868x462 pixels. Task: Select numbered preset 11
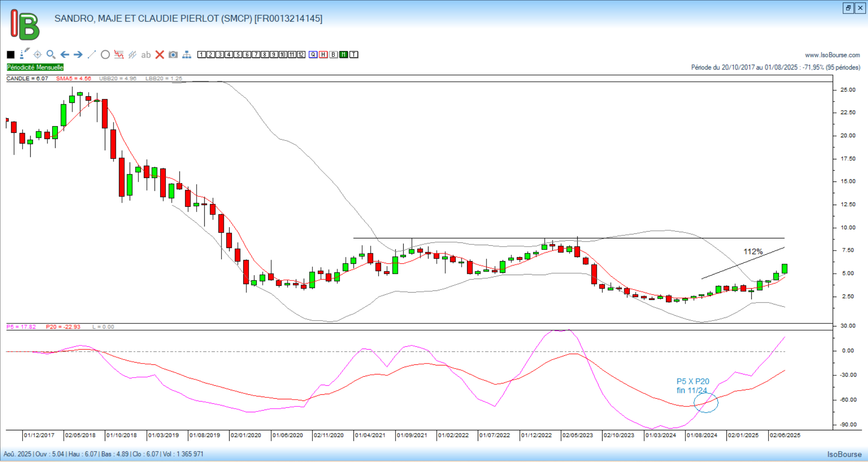coord(292,55)
